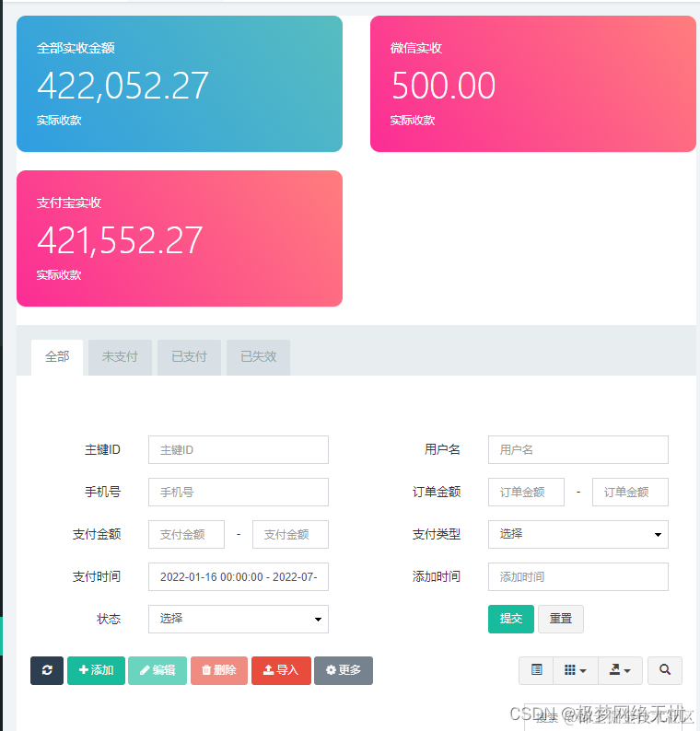Click the second 支付金额 maximum field
This screenshot has height=731, width=700.
290,535
